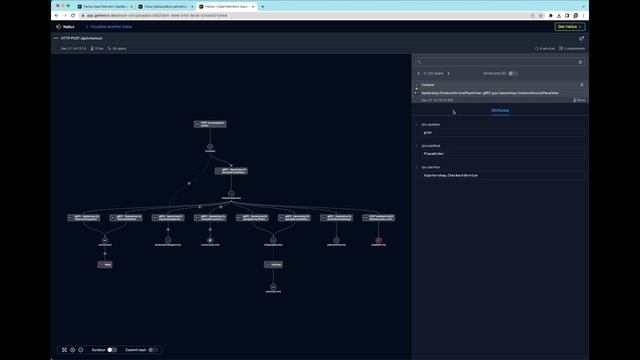Collapse the HTTP POST /api/checkout trace header
640x360 pixels.
(x=56, y=38)
